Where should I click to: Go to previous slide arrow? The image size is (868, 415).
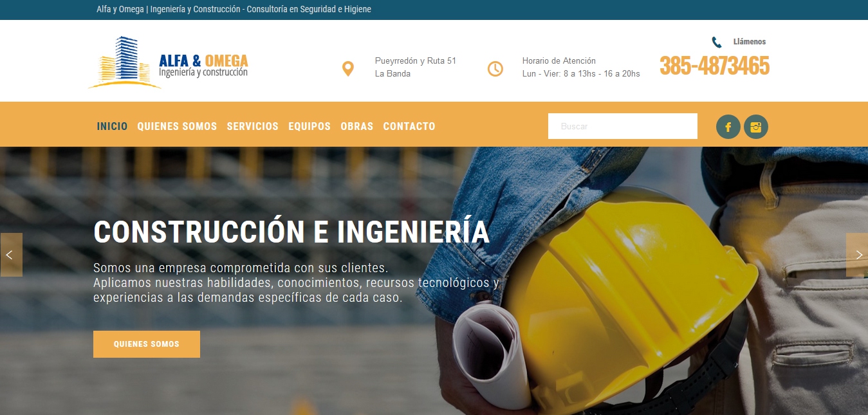11,255
